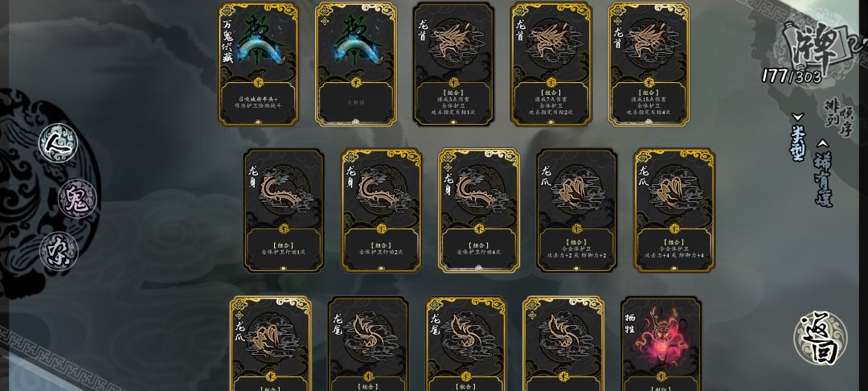
Task: Select the 龙爪 card granting +4 attack
Action: (674, 211)
